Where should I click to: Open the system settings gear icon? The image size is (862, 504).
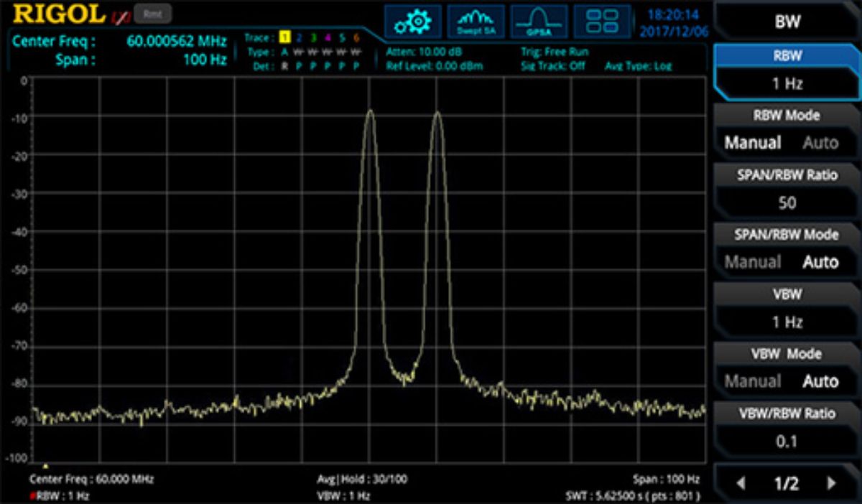(x=412, y=22)
